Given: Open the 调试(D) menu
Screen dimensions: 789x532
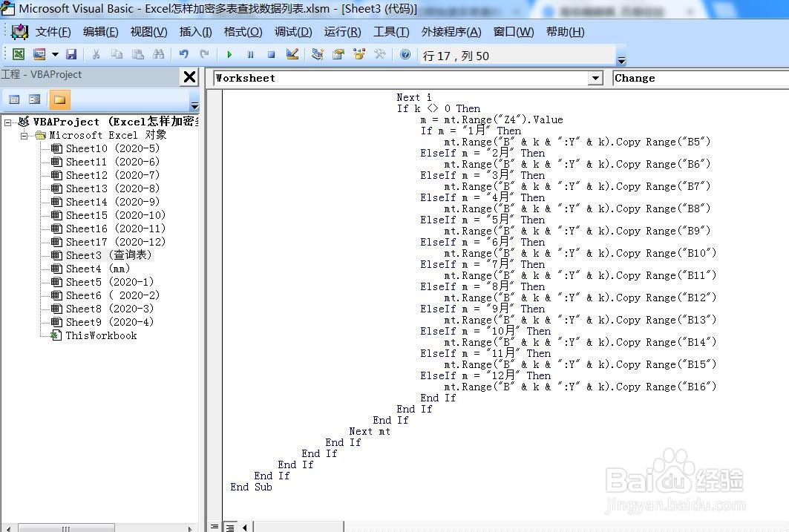Looking at the screenshot, I should (x=293, y=32).
